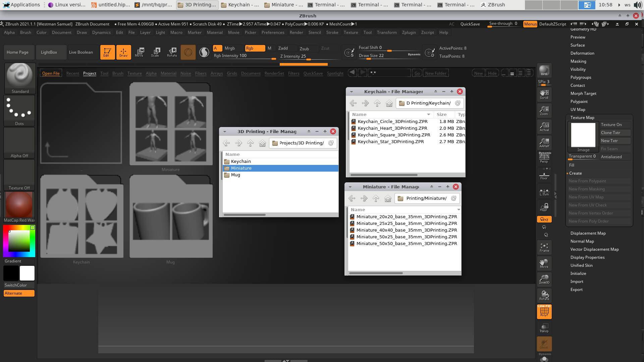Select Keychain_Heart_3DPrinting.ZPR file
Viewport: 644px width, 362px height.
[392, 128]
